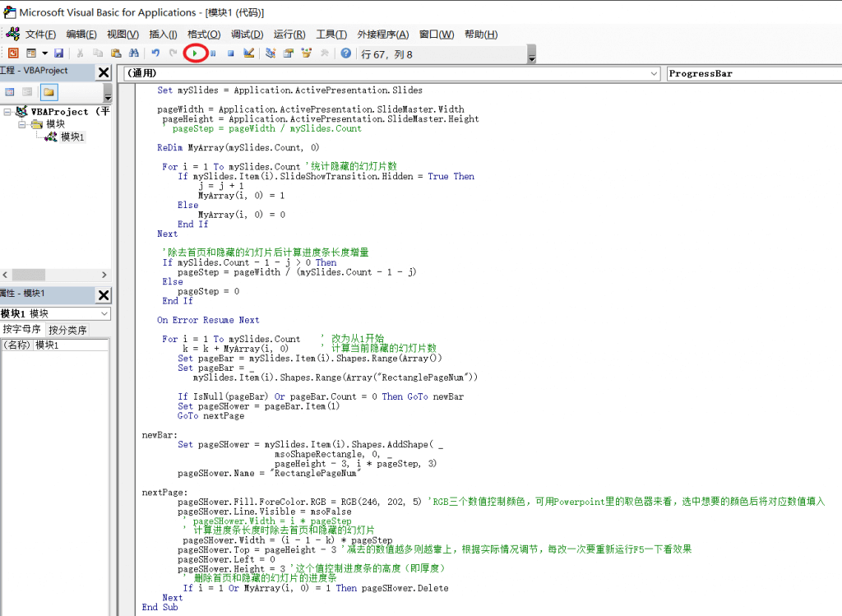The width and height of the screenshot is (842, 616).
Task: Select the 模块 folder in project tree
Action: (x=55, y=124)
